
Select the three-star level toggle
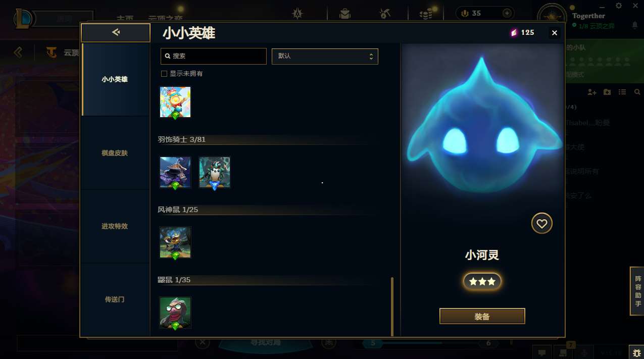482,282
